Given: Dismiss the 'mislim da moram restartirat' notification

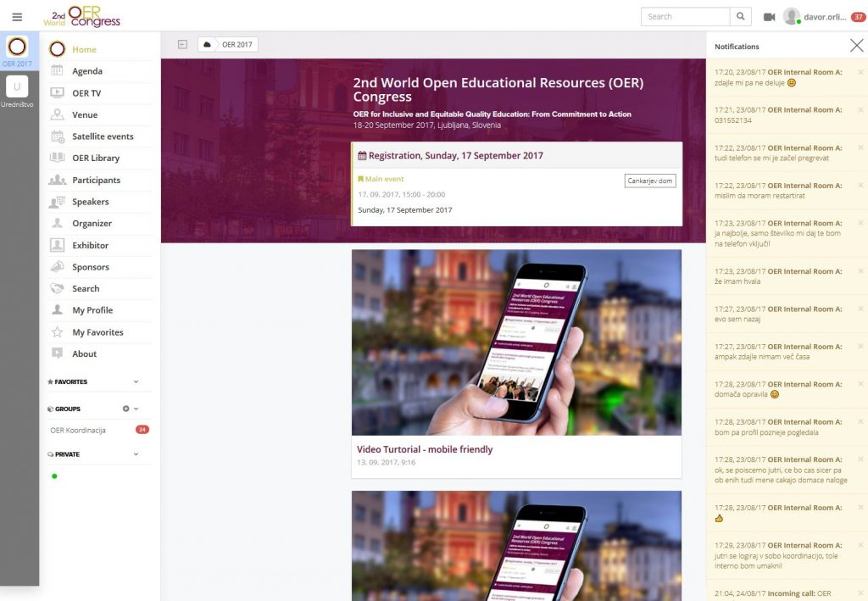Looking at the screenshot, I should [x=860, y=185].
